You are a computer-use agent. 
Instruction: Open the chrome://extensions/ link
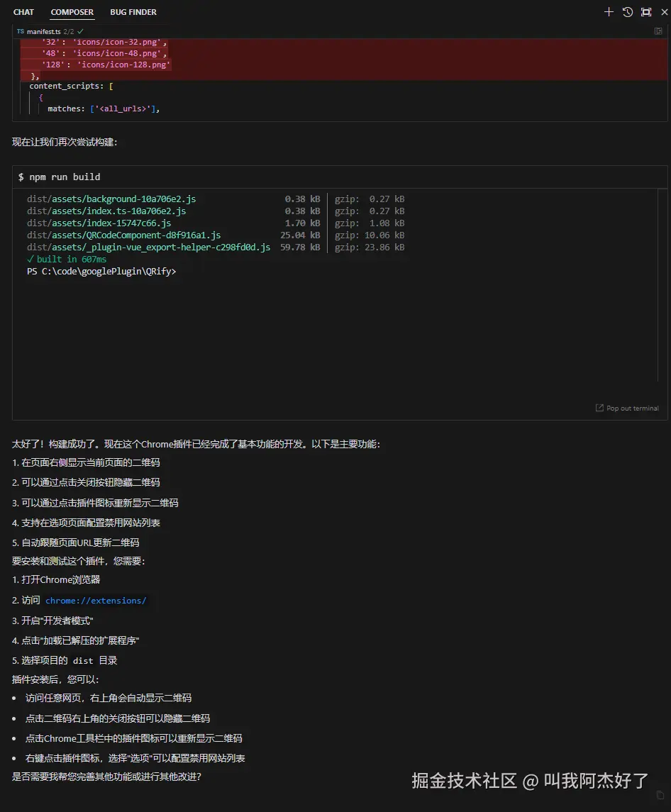pyautogui.click(x=96, y=601)
